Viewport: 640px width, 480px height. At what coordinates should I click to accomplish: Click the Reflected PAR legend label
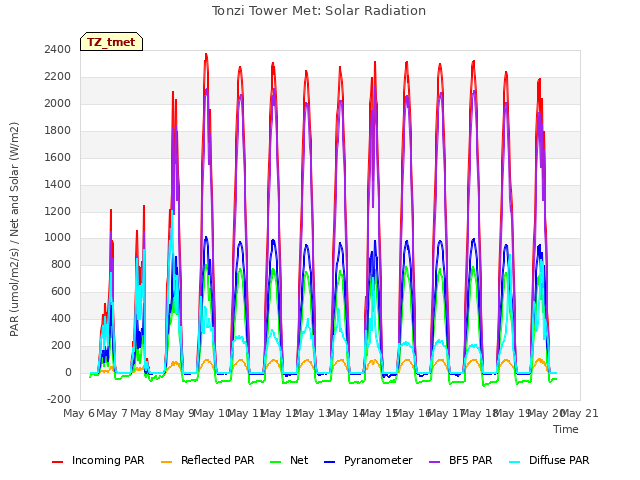(218, 460)
